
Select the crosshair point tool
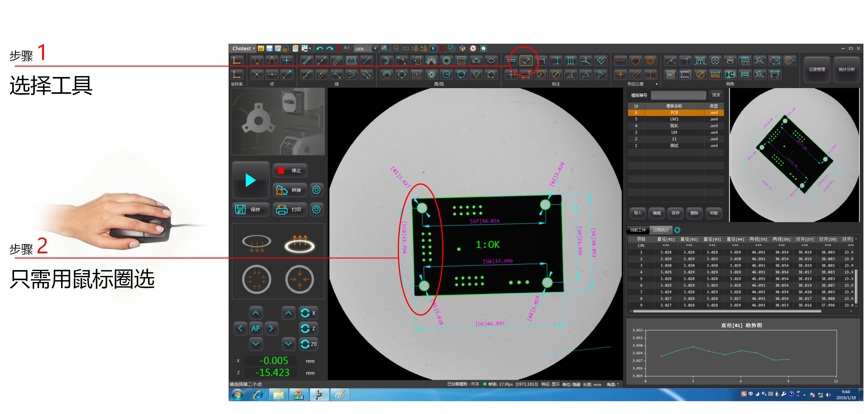[x=286, y=61]
